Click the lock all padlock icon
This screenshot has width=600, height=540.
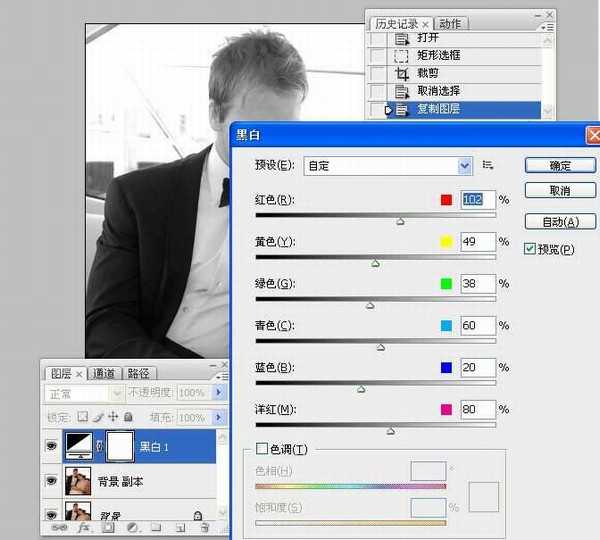tap(130, 416)
